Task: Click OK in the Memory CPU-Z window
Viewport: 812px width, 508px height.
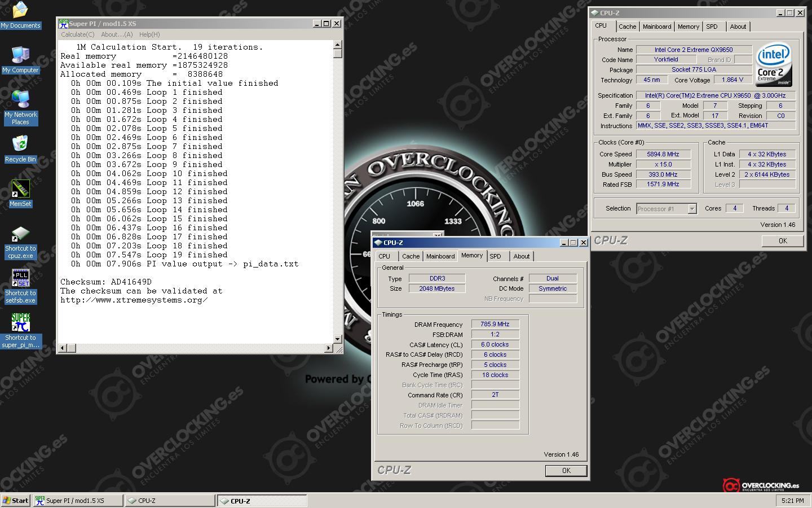Action: coord(566,471)
